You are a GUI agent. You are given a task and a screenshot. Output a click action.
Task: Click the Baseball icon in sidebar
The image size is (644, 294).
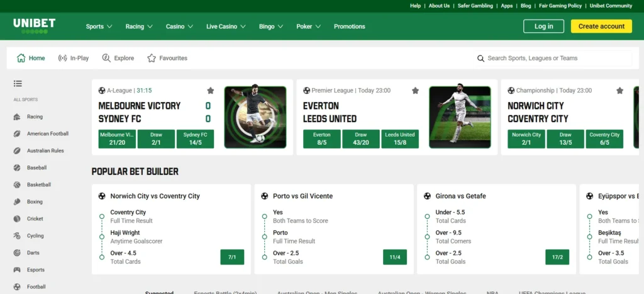pos(17,167)
